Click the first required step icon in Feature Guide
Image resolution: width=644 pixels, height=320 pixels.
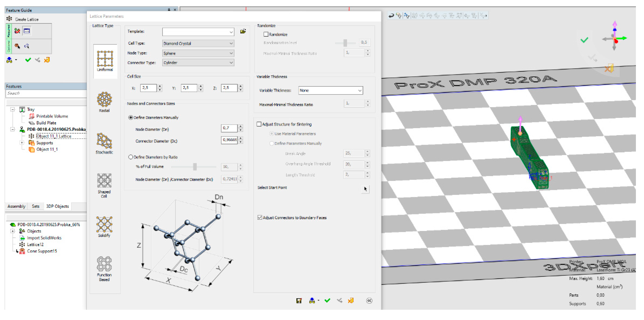(x=17, y=31)
